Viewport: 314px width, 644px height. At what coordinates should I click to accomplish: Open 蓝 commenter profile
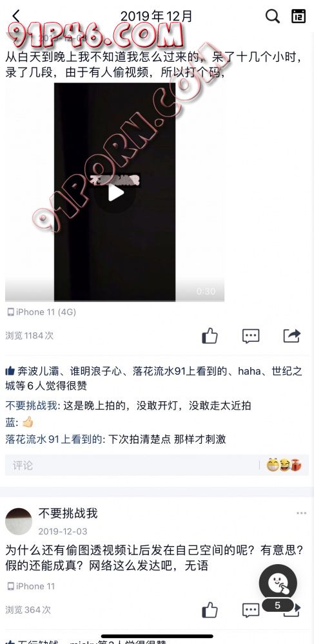(x=10, y=422)
